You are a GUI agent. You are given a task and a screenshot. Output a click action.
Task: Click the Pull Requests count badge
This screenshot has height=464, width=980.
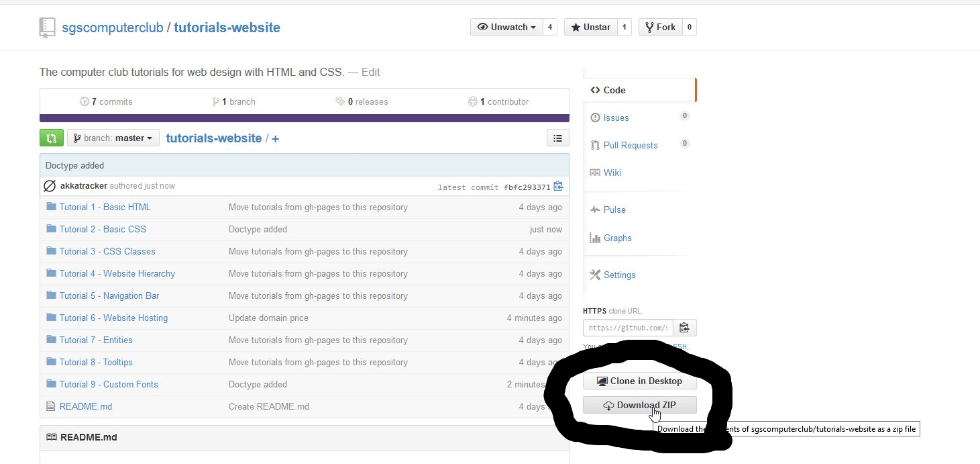point(685,143)
